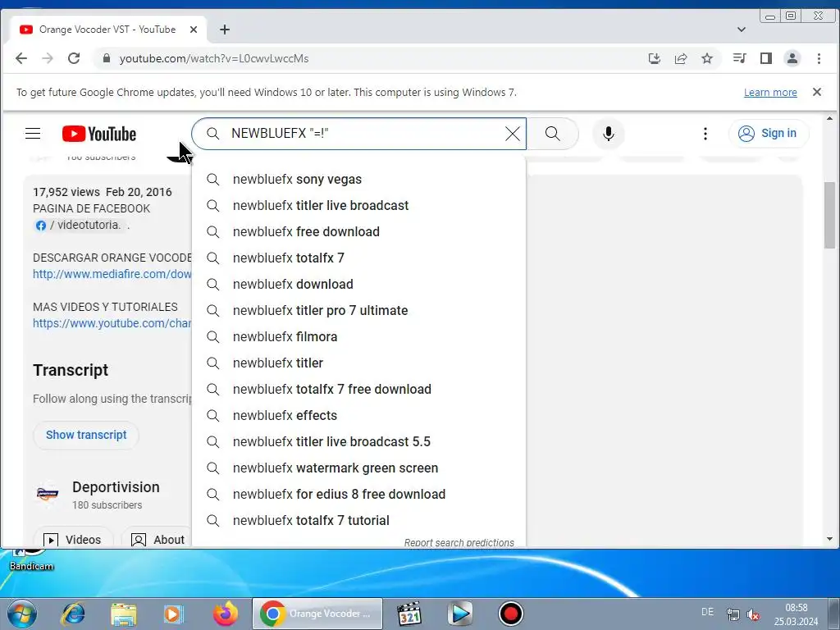Click the page vertical scrollbar thumb
The image size is (840, 630).
point(829,216)
